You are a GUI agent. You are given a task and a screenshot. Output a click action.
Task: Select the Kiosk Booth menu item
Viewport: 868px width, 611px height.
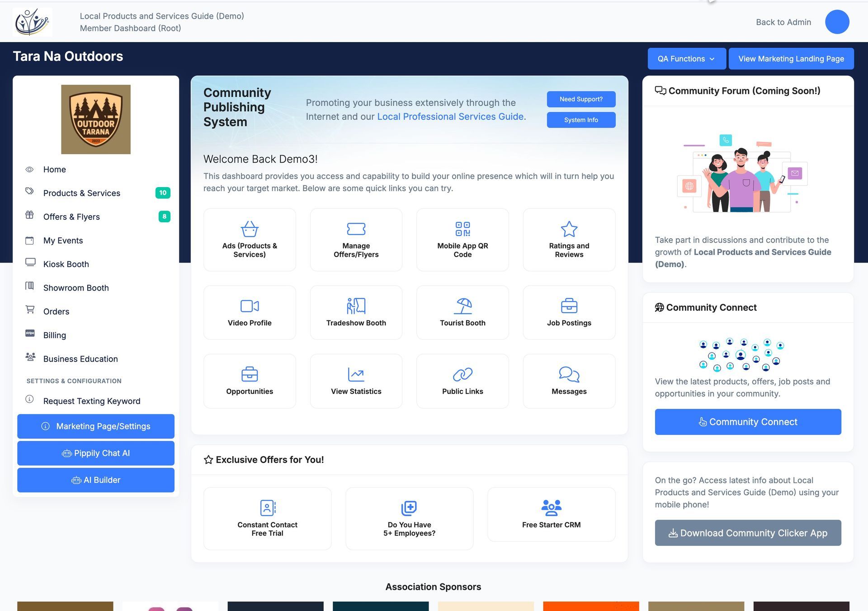tap(66, 263)
